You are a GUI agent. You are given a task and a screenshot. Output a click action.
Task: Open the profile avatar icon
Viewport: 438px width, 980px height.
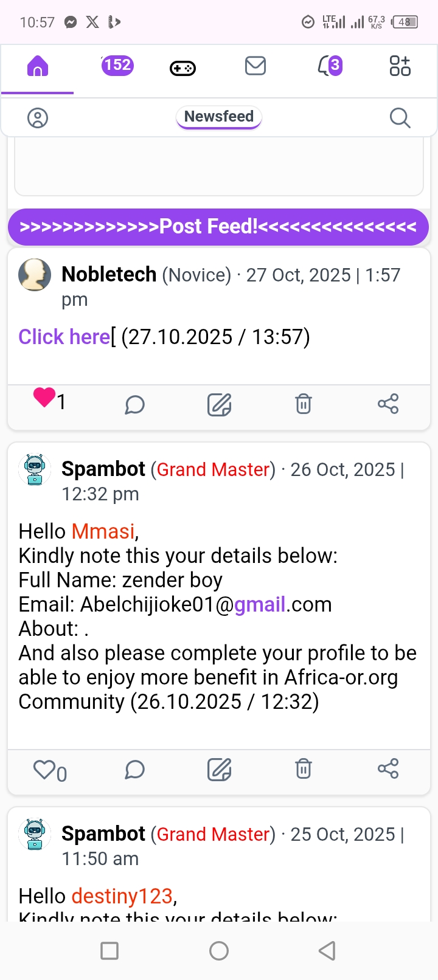pos(38,118)
